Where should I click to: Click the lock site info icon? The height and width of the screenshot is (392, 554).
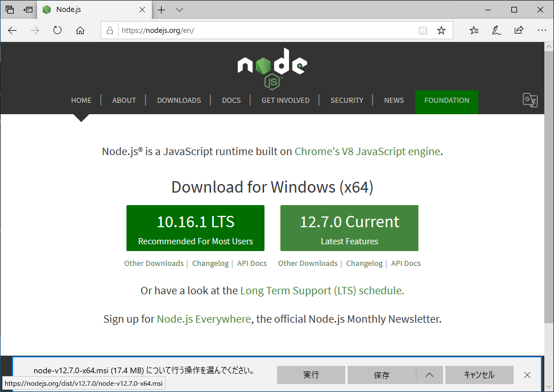click(110, 30)
